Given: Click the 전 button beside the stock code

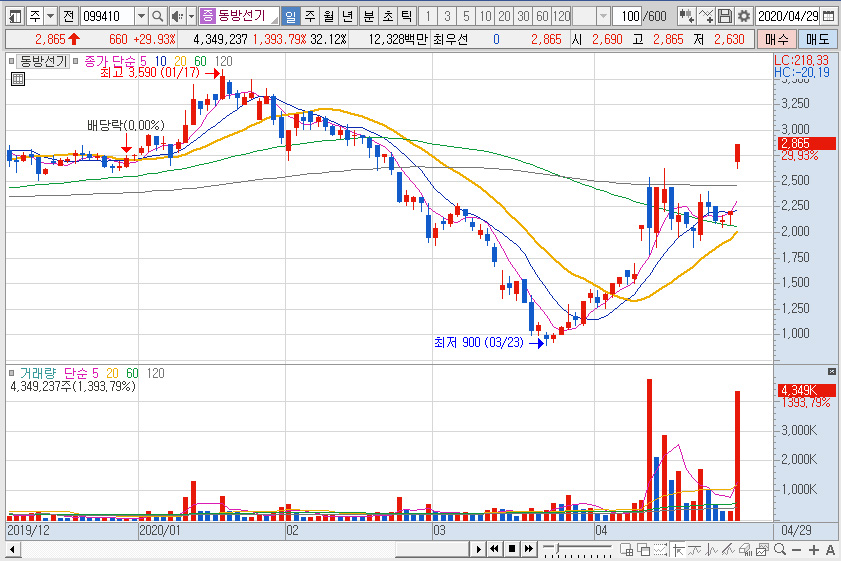Looking at the screenshot, I should (68, 16).
